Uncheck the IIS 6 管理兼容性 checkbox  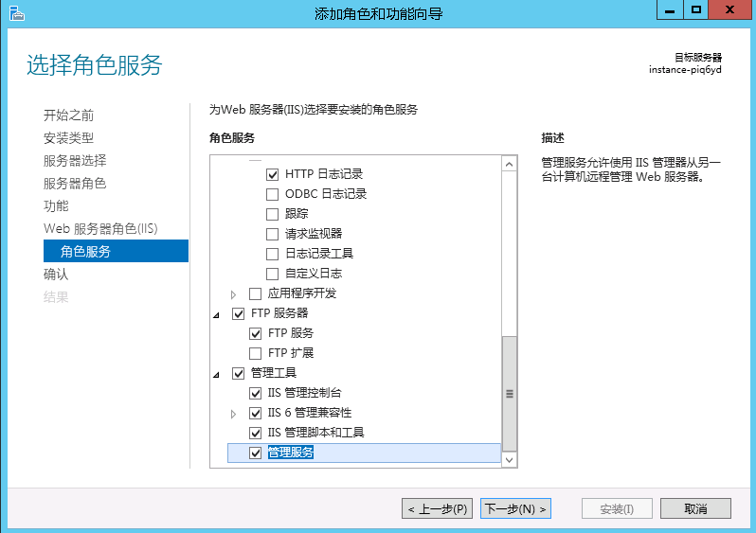(256, 413)
